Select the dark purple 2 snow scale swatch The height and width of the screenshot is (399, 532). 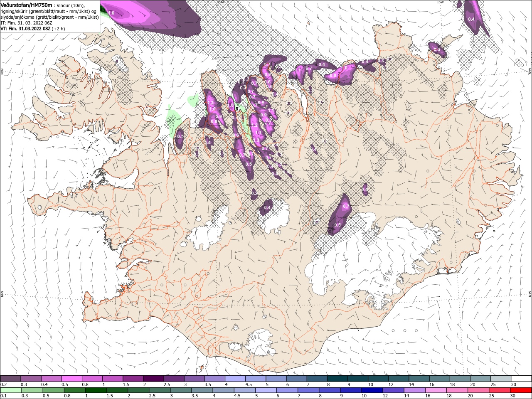(154, 378)
